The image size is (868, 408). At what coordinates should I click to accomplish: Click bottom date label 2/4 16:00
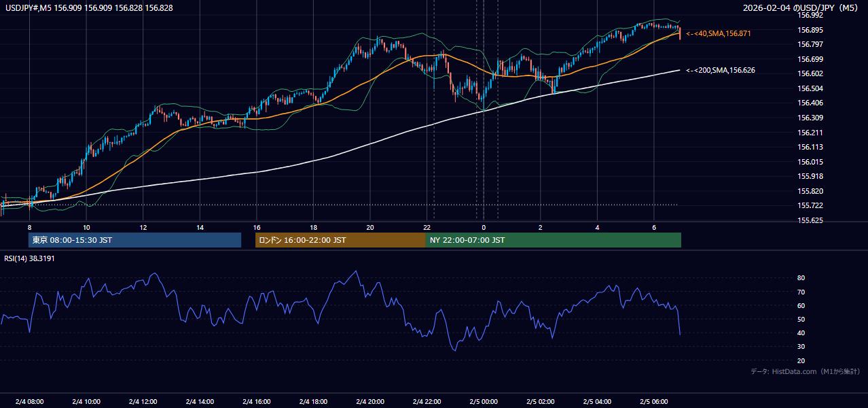pyautogui.click(x=257, y=401)
